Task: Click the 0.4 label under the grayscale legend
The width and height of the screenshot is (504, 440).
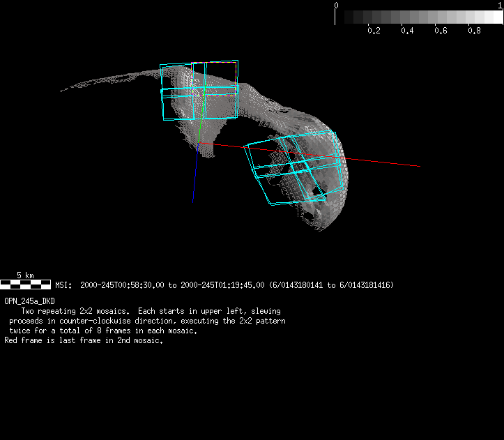Action: click(x=407, y=31)
